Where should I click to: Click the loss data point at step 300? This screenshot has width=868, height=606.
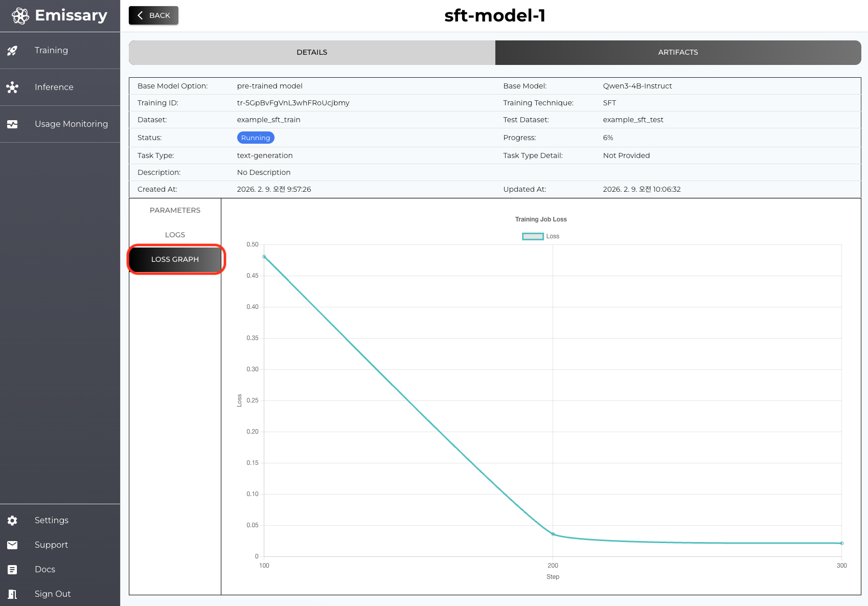(841, 543)
